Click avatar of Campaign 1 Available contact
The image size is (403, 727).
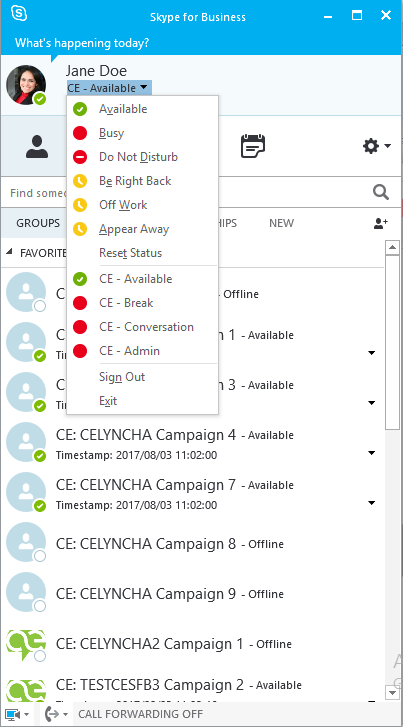(26, 342)
